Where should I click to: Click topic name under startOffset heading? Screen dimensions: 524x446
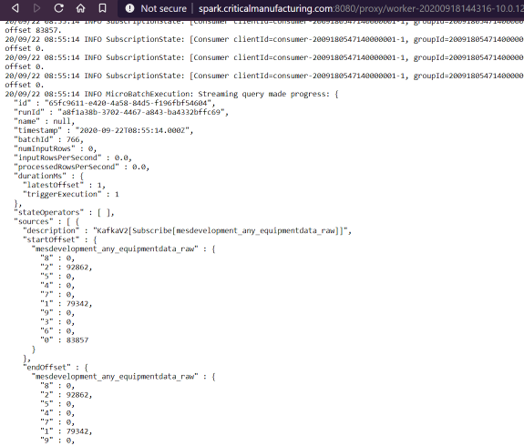click(115, 249)
